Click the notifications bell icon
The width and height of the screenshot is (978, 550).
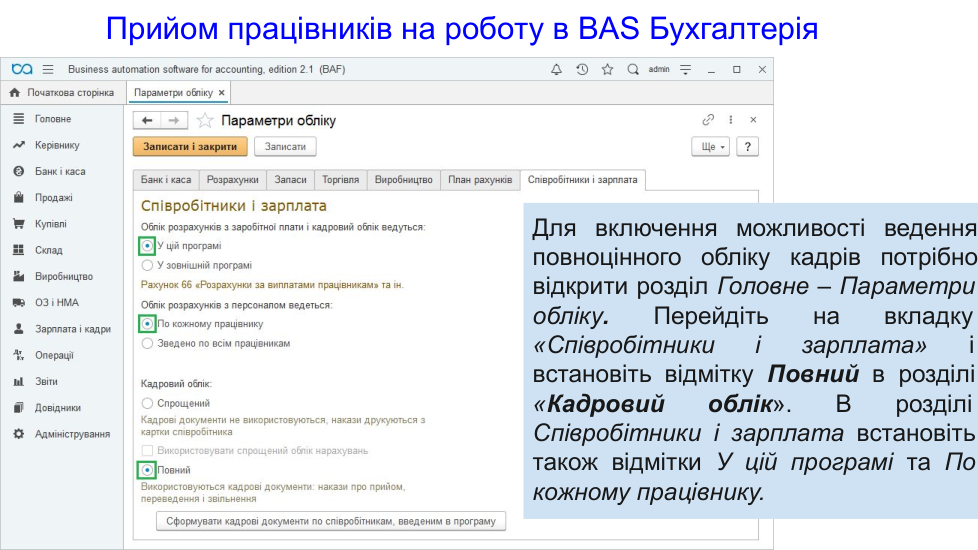557,69
